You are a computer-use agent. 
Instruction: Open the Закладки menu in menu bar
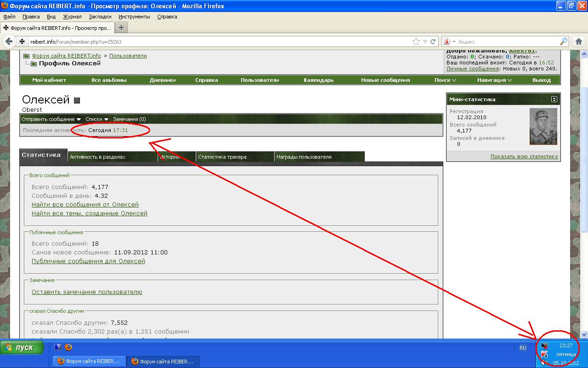(x=100, y=17)
